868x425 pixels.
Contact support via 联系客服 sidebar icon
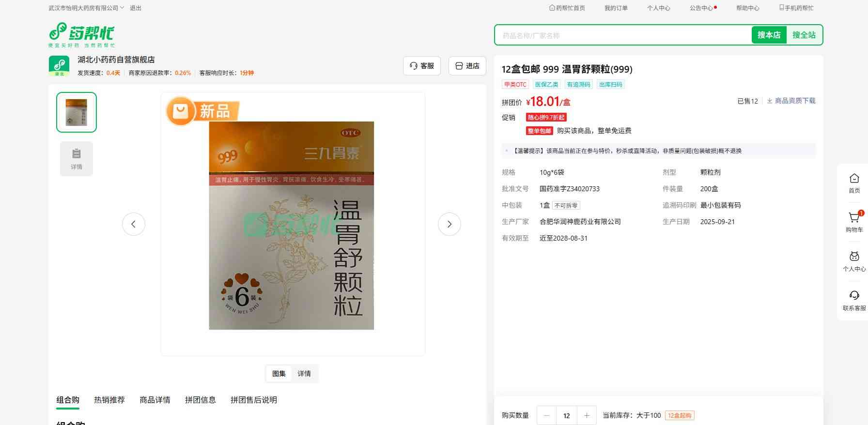(854, 300)
